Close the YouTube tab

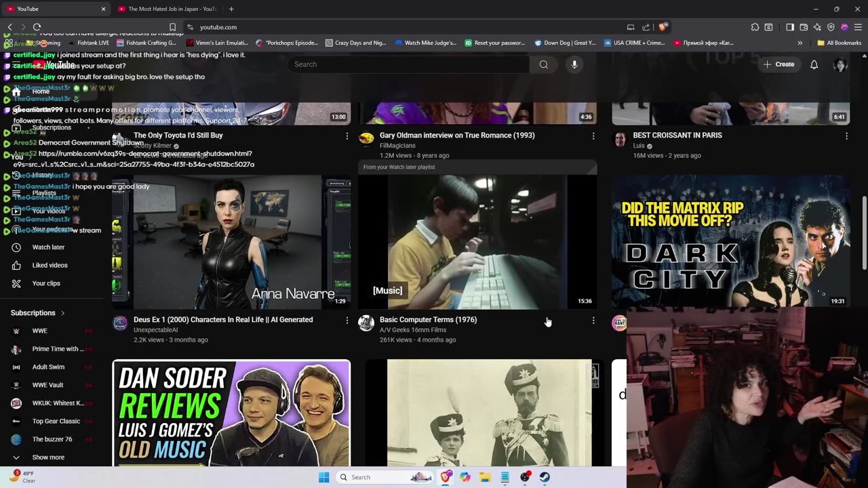[x=103, y=9]
